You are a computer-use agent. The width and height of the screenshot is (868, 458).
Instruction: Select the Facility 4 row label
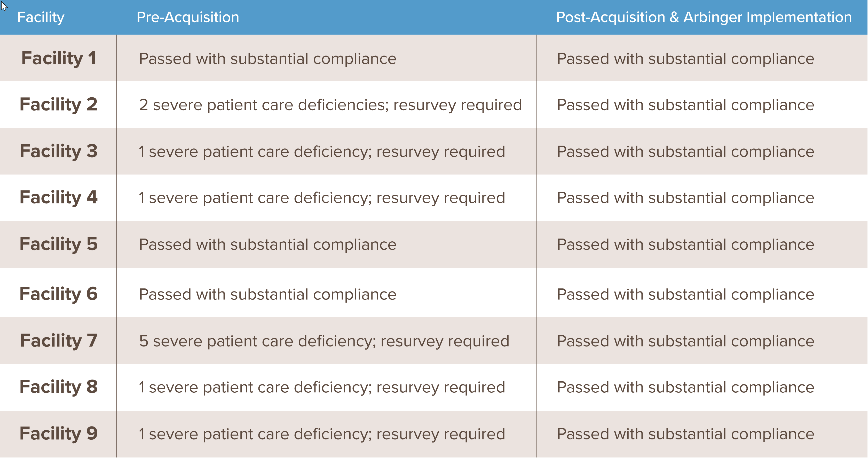(x=59, y=198)
